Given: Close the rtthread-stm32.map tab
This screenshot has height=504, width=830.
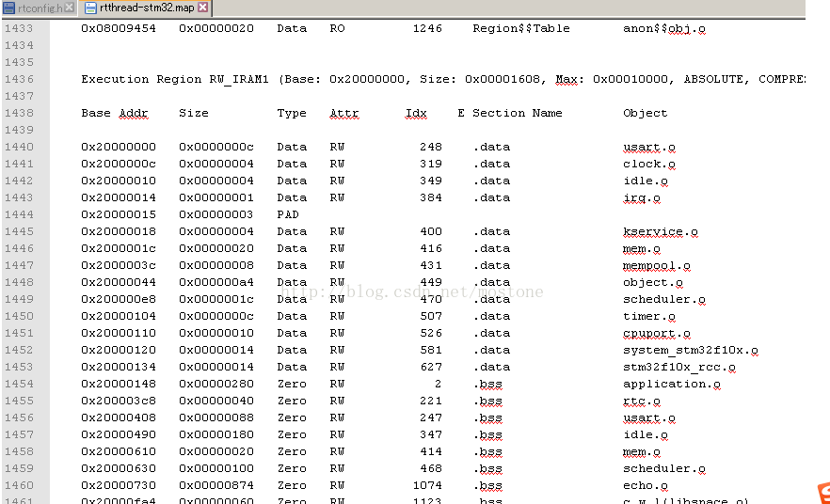Looking at the screenshot, I should coord(202,8).
